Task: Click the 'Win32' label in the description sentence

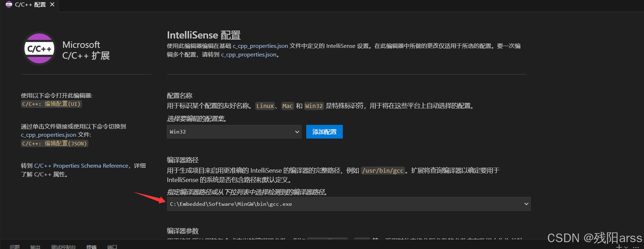Action: (314, 106)
